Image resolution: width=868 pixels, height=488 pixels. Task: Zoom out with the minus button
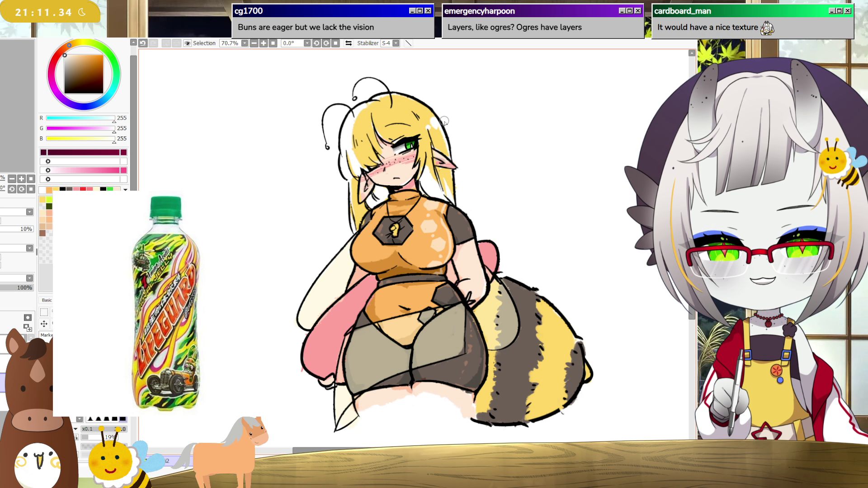pyautogui.click(x=254, y=43)
